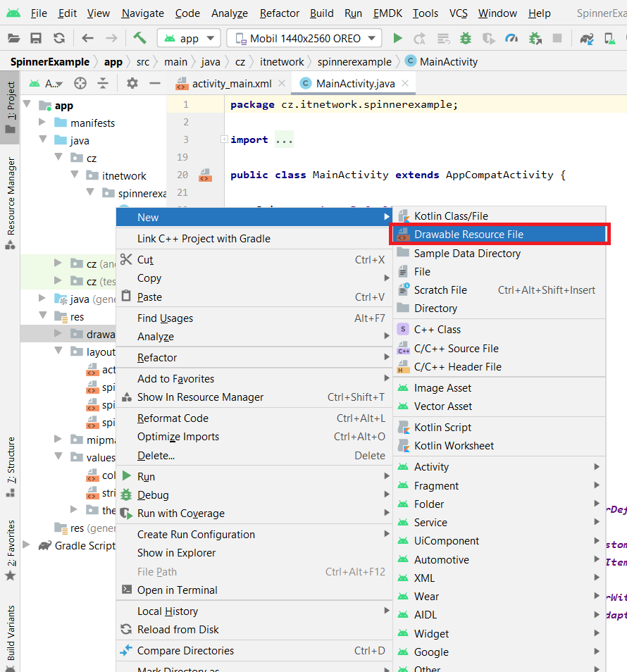Collapse the res folder in project tree
This screenshot has width=627, height=672.
click(x=43, y=317)
